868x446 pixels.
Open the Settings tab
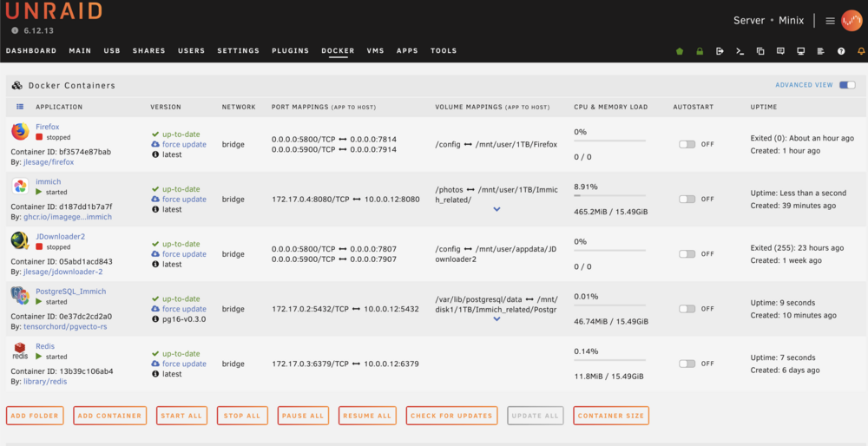pos(238,50)
